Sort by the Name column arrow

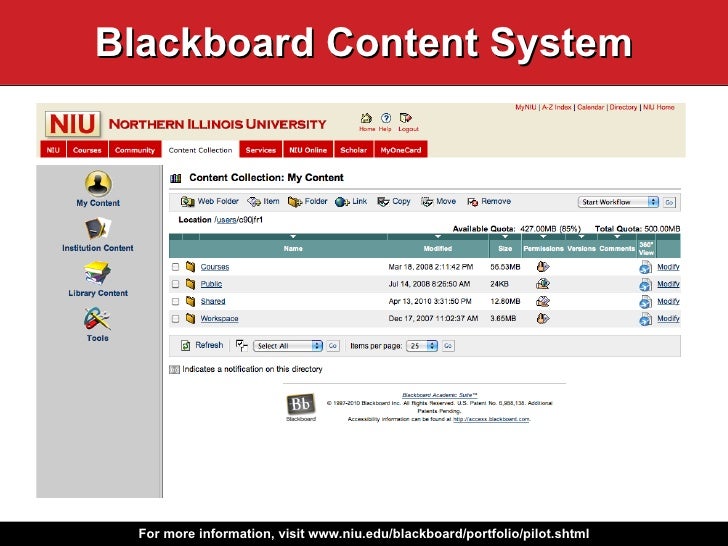click(x=293, y=237)
